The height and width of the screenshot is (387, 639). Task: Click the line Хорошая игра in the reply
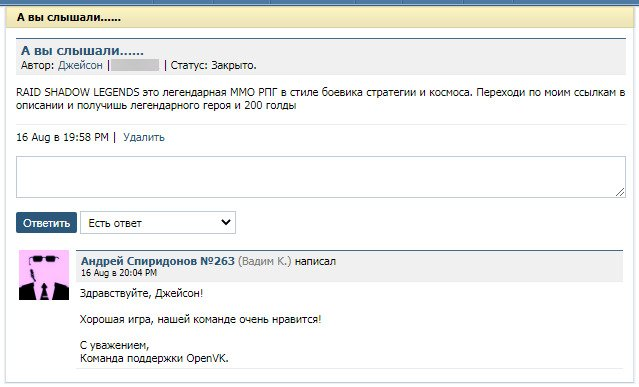click(201, 319)
